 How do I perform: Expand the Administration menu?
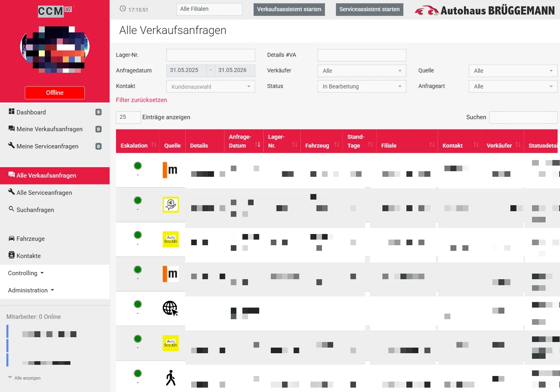(31, 290)
